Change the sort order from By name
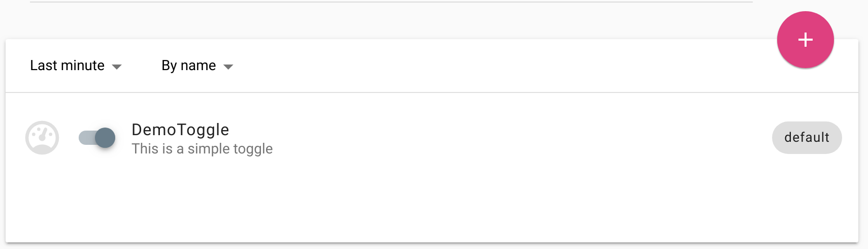The width and height of the screenshot is (868, 249). pyautogui.click(x=197, y=66)
